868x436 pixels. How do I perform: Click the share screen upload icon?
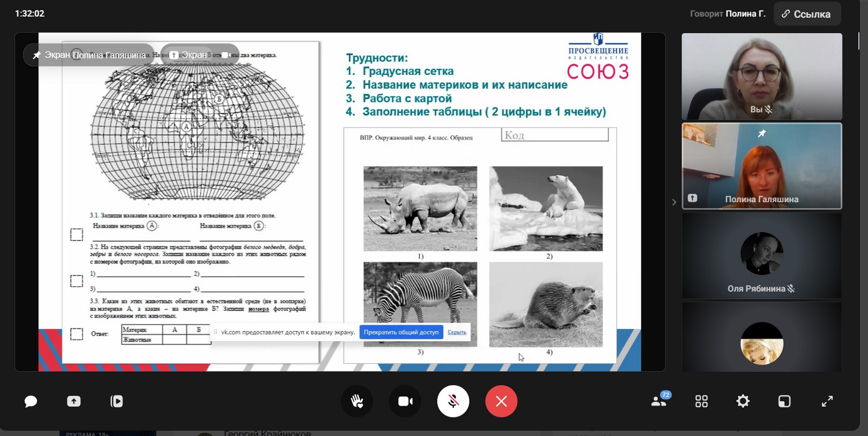click(74, 401)
